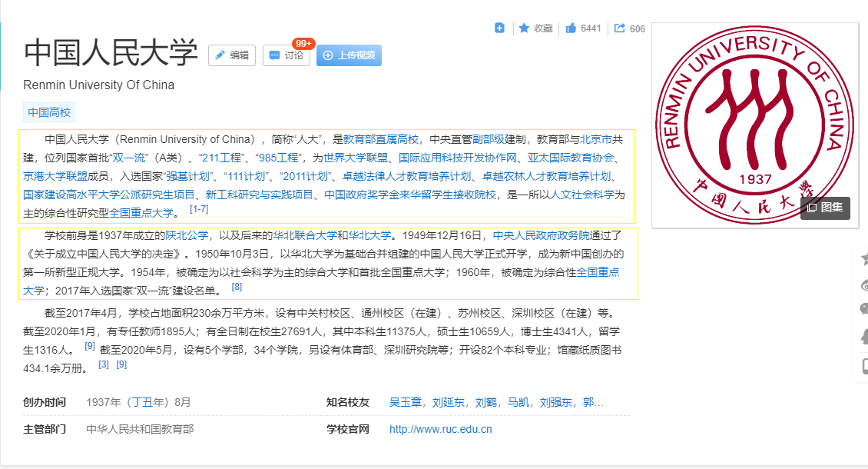The image size is (868, 469).
Task: Select the 中国高校 category tag
Action: [49, 113]
